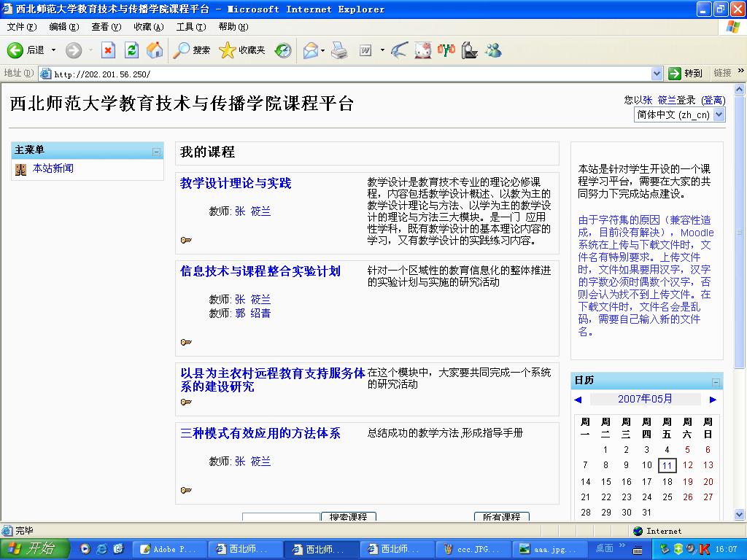Expand the 链接 links toolbar chevron
Screen dimensions: 747x560
point(741,71)
